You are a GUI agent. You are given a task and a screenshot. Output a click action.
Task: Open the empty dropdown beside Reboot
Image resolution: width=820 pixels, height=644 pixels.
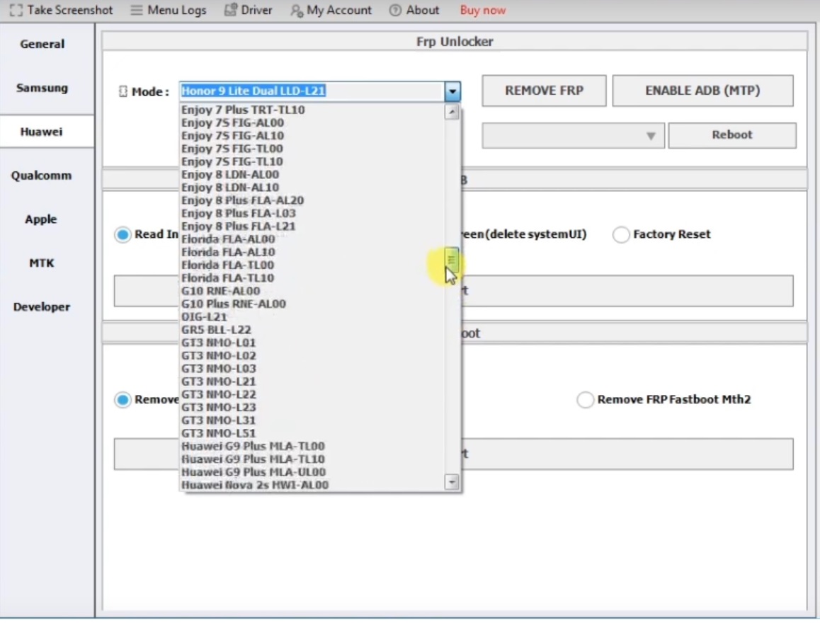[x=573, y=135]
